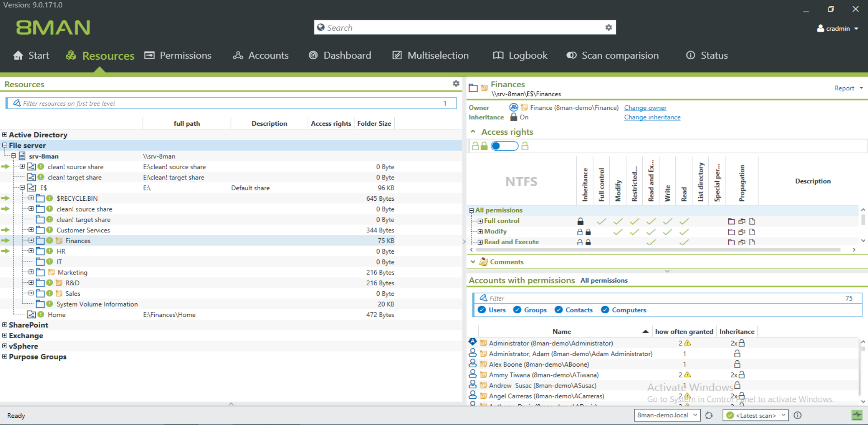Expand the Active Directory node
This screenshot has width=868, height=425.
coord(5,134)
